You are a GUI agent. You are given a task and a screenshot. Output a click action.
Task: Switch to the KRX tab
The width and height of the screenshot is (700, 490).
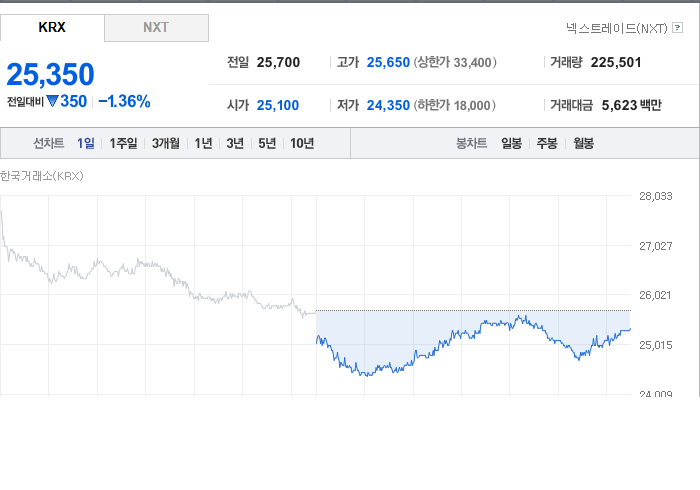pyautogui.click(x=52, y=28)
